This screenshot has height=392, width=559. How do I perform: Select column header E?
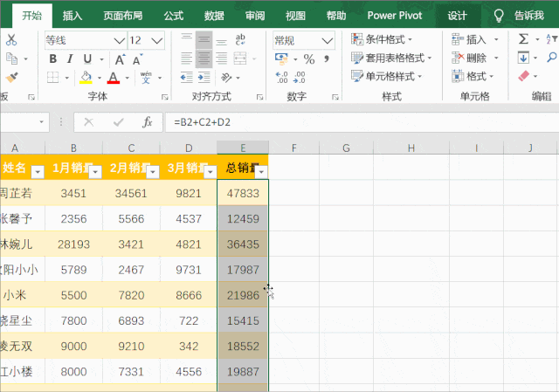click(243, 148)
